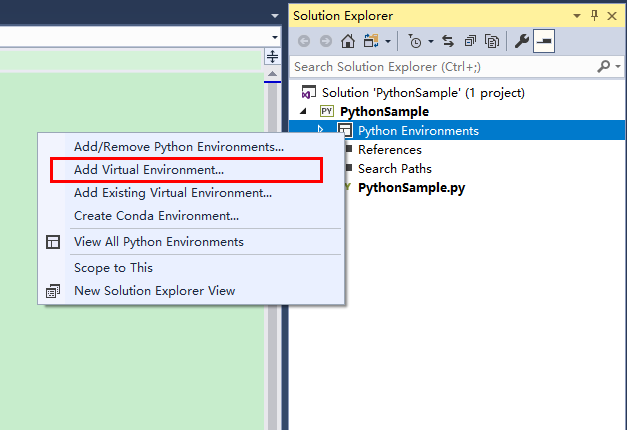The height and width of the screenshot is (430, 627).
Task: Open Properties via the wrench icon
Action: [x=521, y=41]
